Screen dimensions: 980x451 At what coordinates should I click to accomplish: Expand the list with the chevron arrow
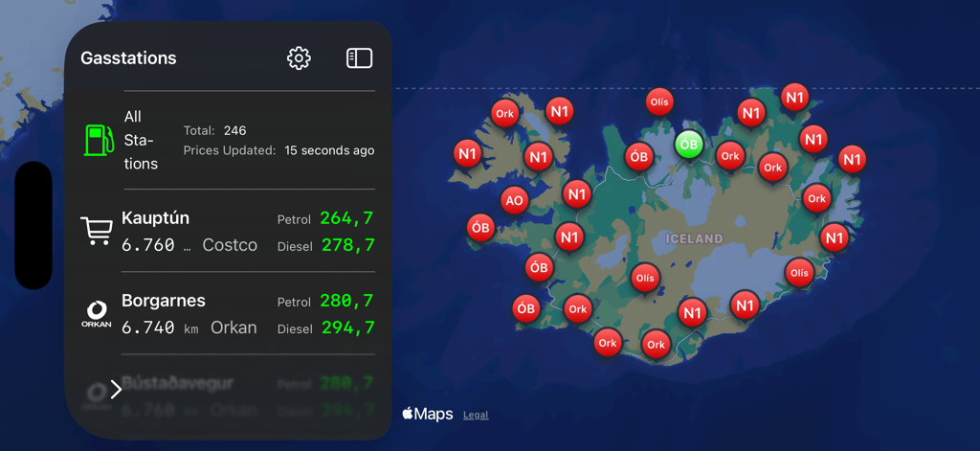(x=116, y=389)
